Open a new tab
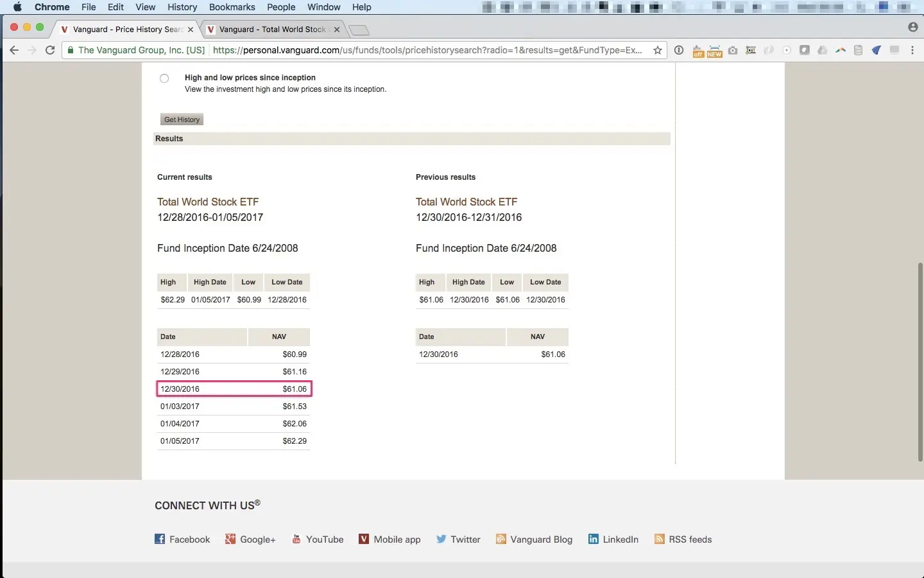This screenshot has height=578, width=924. click(x=359, y=30)
